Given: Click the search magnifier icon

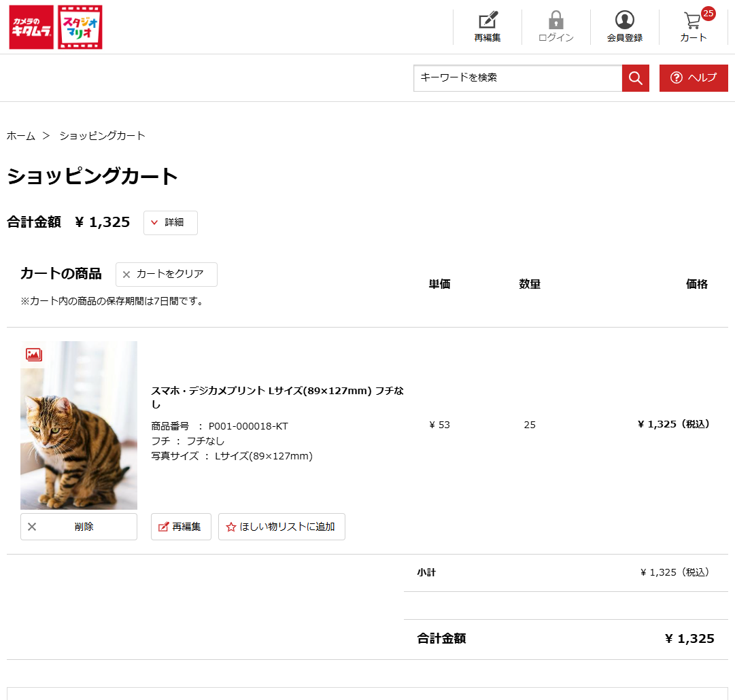Looking at the screenshot, I should pyautogui.click(x=634, y=77).
